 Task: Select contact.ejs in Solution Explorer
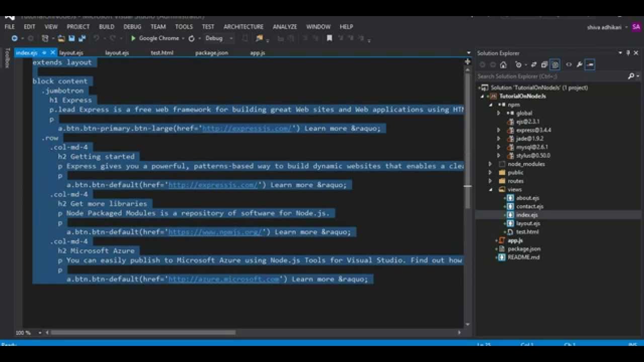(530, 206)
